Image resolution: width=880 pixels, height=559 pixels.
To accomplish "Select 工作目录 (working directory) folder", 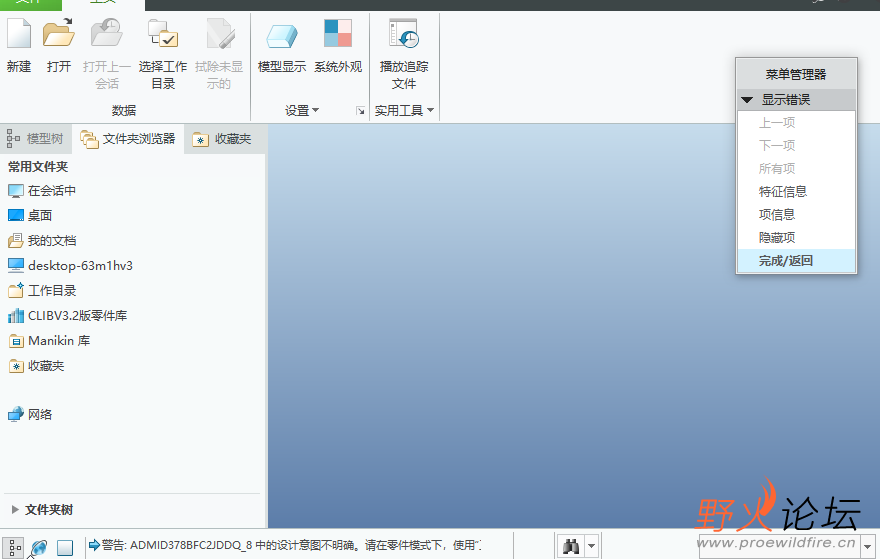I will pyautogui.click(x=42, y=291).
